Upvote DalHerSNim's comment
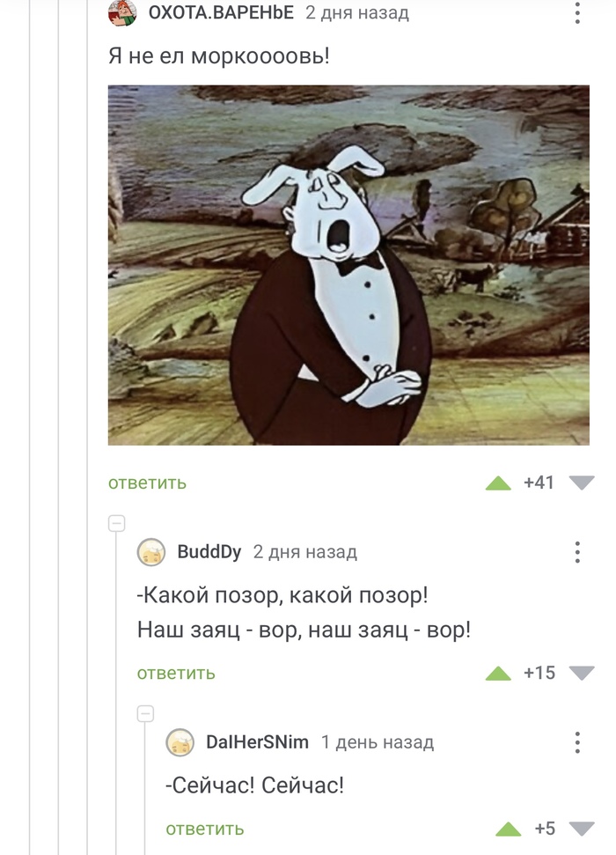Image resolution: width=616 pixels, height=855 pixels. (x=508, y=829)
